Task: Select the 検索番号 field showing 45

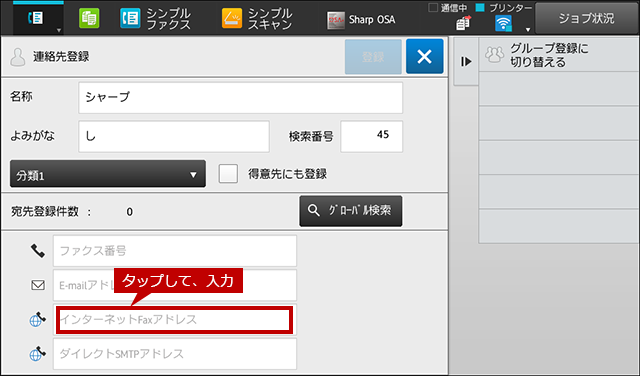Action: (x=371, y=136)
